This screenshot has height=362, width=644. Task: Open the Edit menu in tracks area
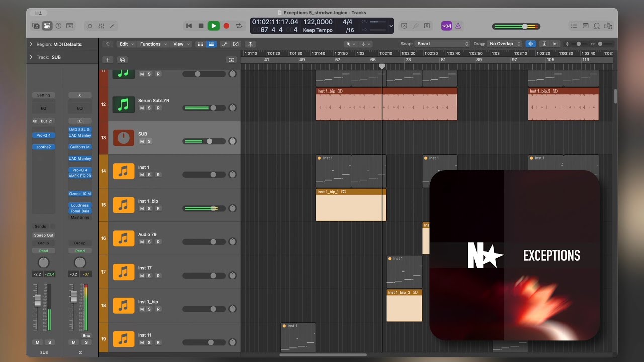pyautogui.click(x=126, y=44)
